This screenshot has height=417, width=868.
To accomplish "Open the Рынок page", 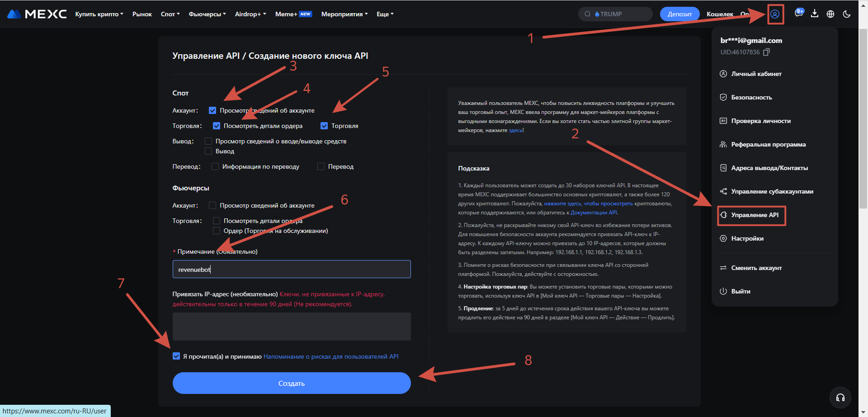I will coord(142,14).
